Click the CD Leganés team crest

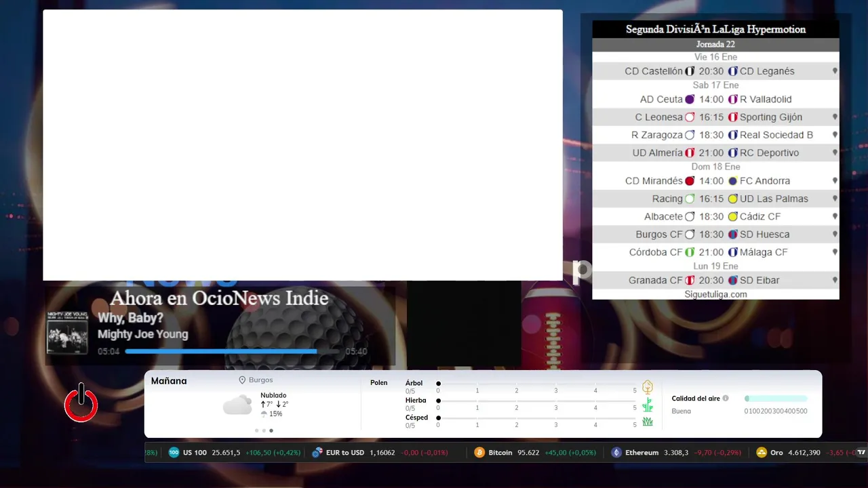(732, 71)
